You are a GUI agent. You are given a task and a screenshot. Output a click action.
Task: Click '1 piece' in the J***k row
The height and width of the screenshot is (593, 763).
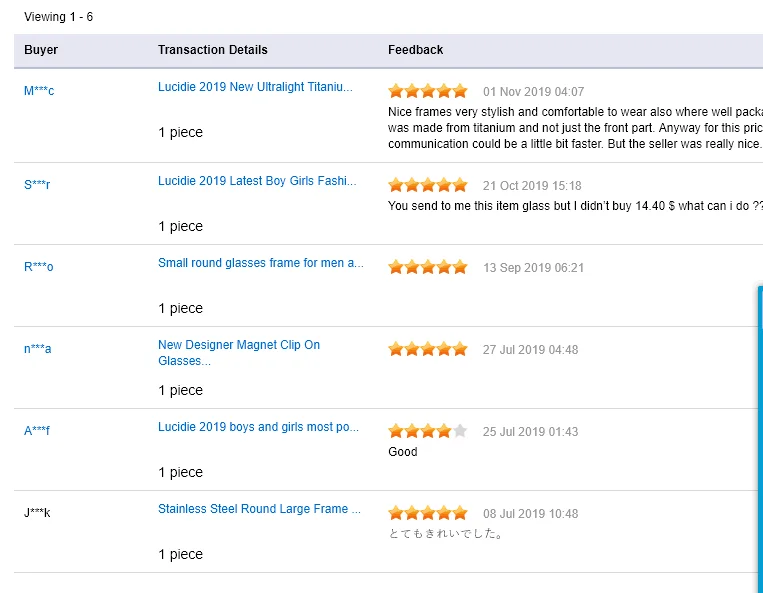pos(181,554)
